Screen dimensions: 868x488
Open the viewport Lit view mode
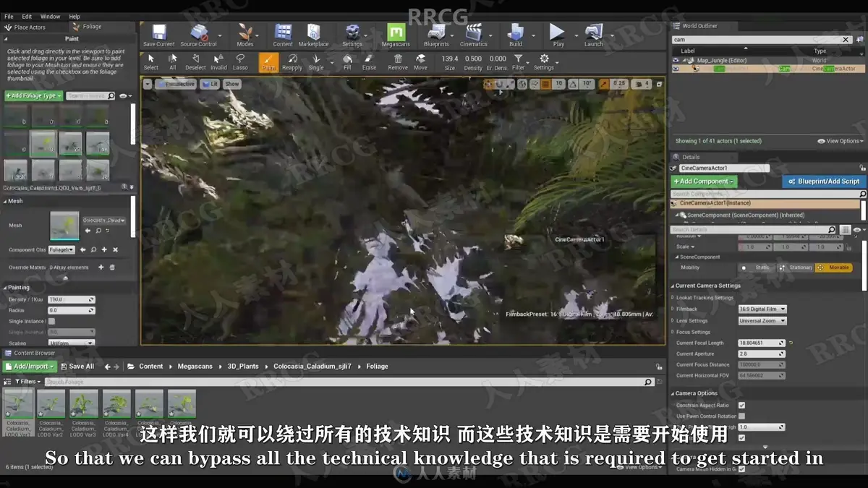click(210, 84)
